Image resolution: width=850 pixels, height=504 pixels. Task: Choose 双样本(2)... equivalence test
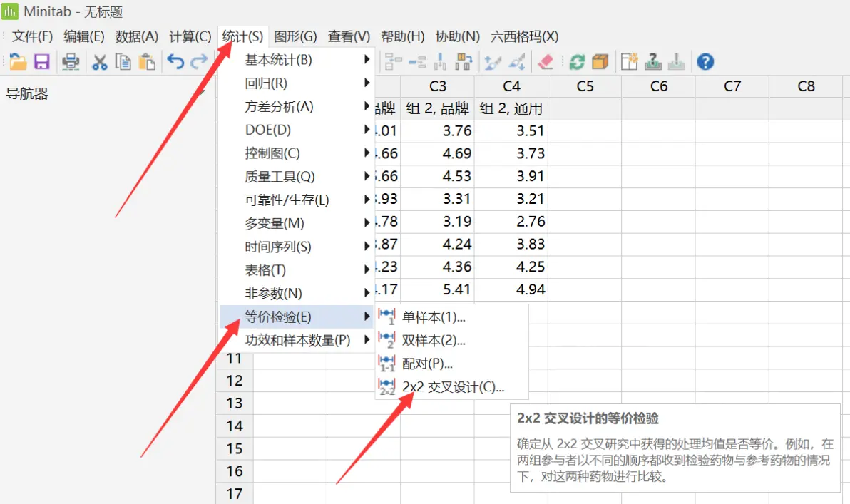click(451, 340)
